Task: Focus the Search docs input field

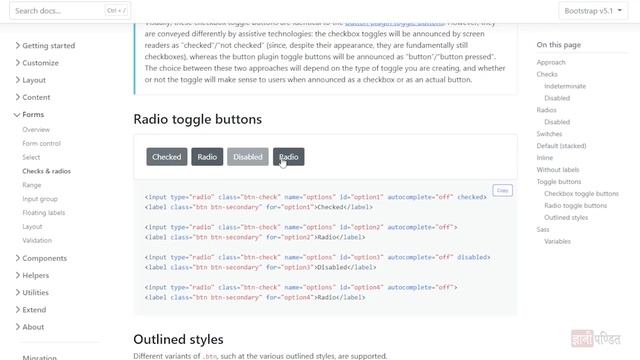Action: [x=70, y=11]
